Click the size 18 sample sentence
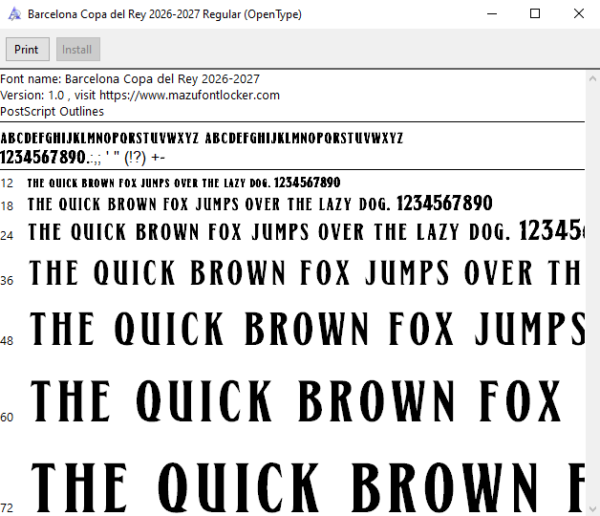 (x=260, y=204)
